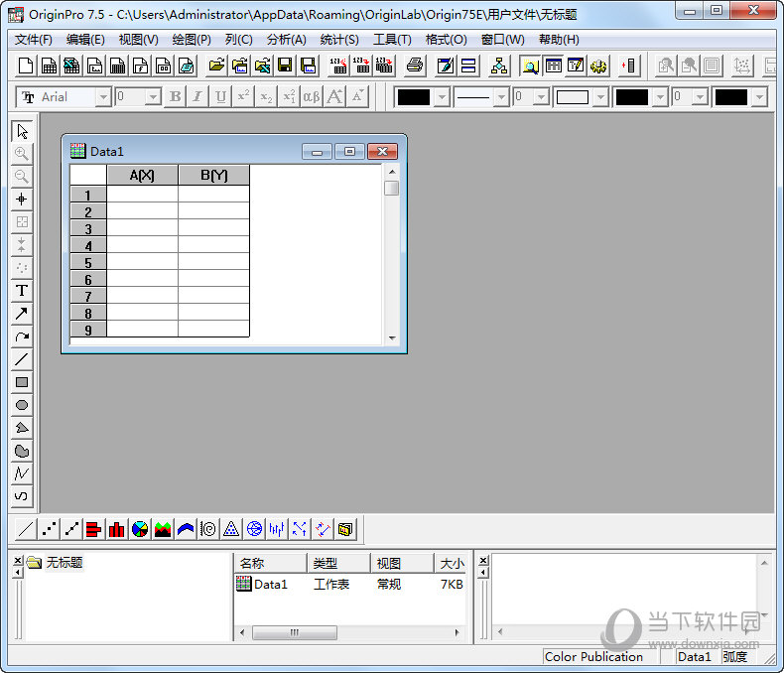Toggle Subscript formatting
The width and height of the screenshot is (784, 673).
pyautogui.click(x=266, y=96)
